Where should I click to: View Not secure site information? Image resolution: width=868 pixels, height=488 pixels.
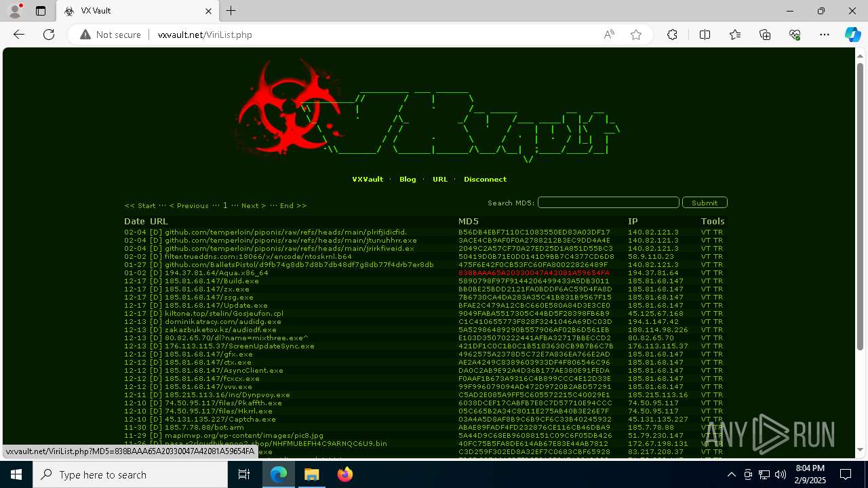coord(111,35)
